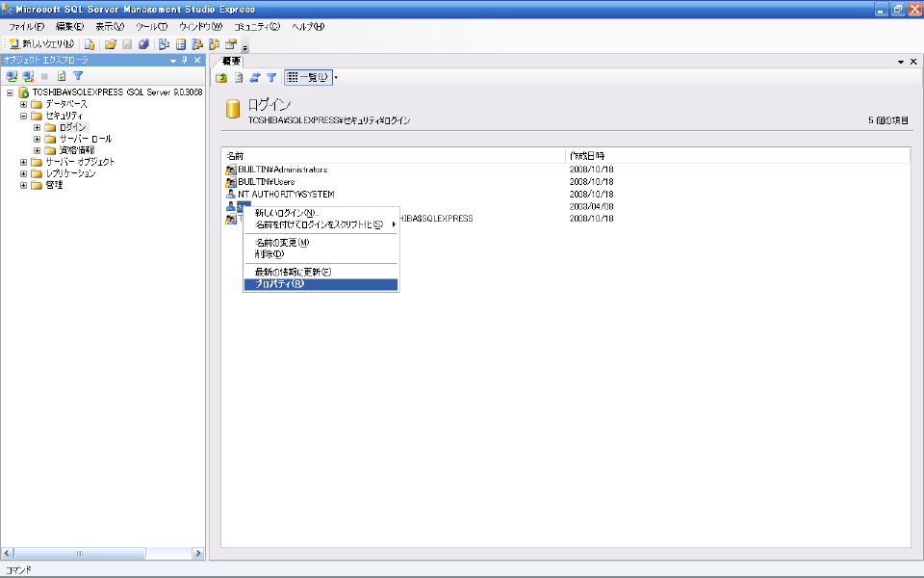This screenshot has width=924, height=578.
Task: Select the サーバー ロール folder in tree
Action: [x=85, y=139]
